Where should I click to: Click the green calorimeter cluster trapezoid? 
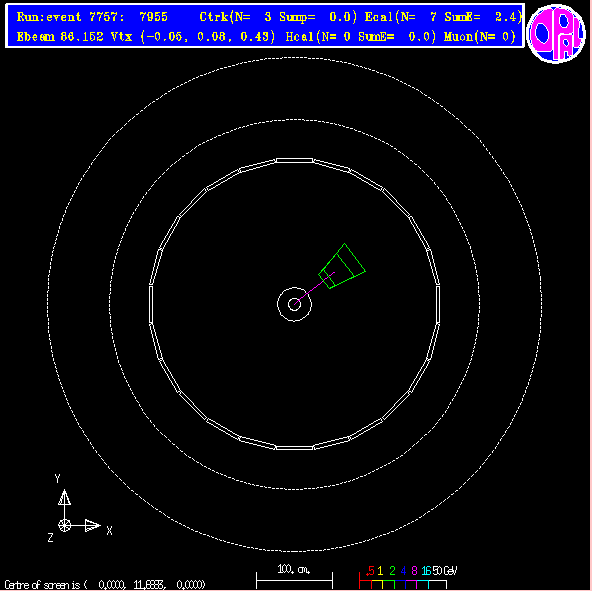pos(342,266)
